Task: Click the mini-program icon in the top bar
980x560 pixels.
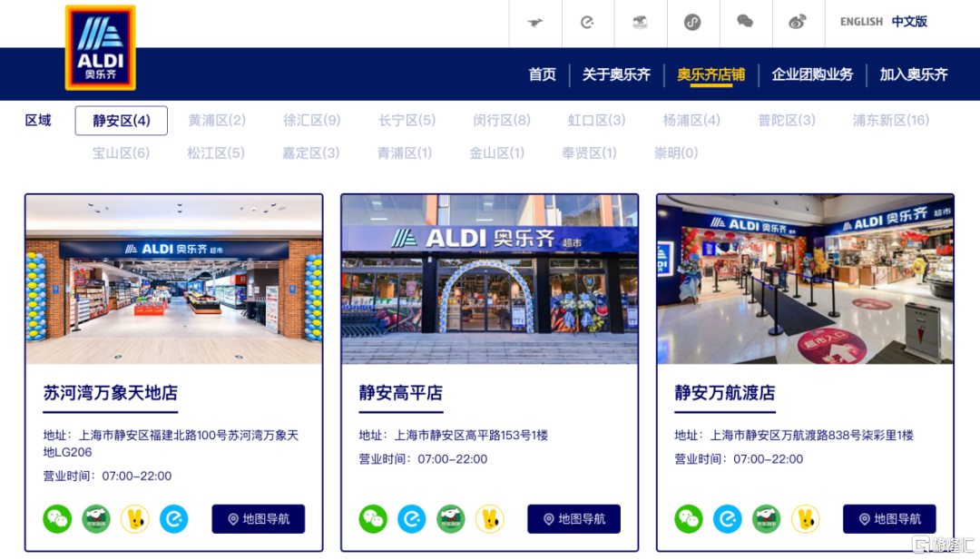Action: 692,22
